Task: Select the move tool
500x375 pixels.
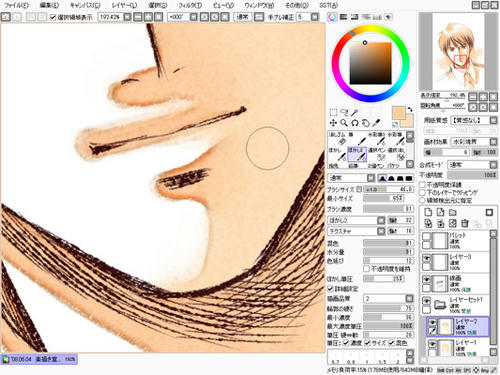Action: pos(333,123)
